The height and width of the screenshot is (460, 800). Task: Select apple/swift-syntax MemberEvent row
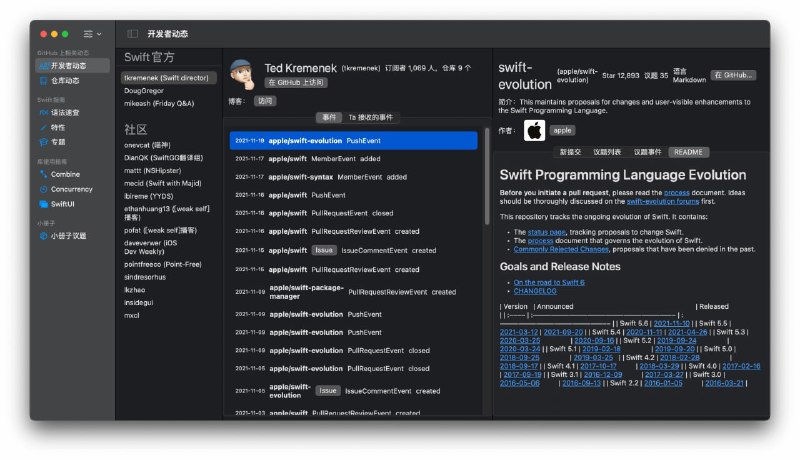[354, 177]
